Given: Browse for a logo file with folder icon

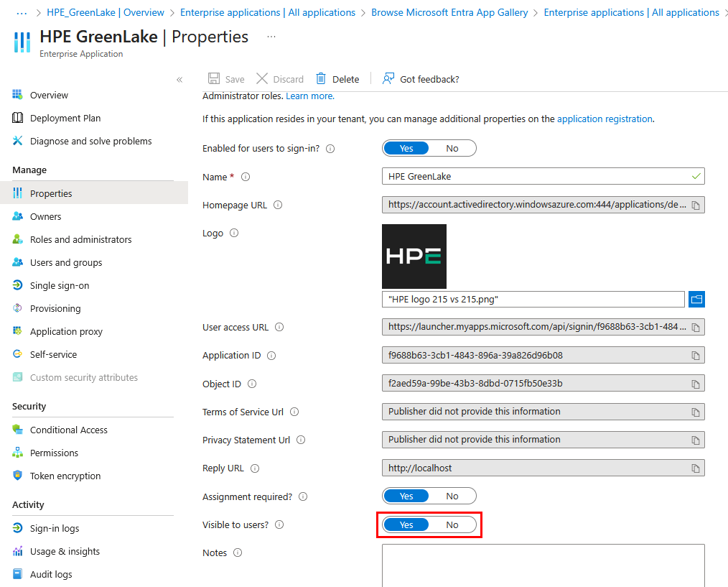Looking at the screenshot, I should coord(696,299).
